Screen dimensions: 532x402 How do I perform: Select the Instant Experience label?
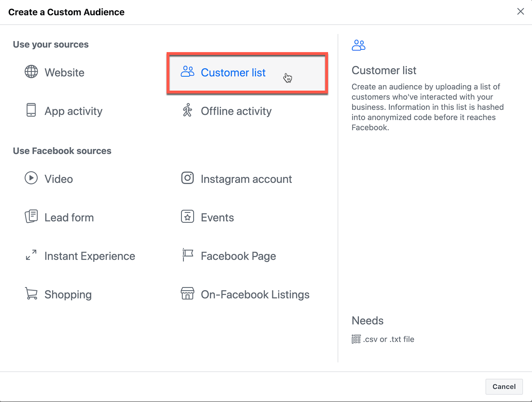[x=90, y=256]
